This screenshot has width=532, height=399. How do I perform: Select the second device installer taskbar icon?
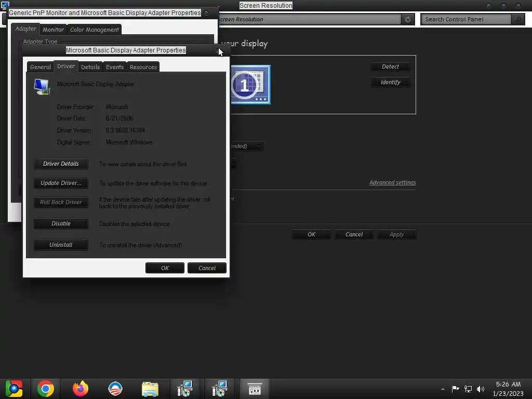coord(220,389)
